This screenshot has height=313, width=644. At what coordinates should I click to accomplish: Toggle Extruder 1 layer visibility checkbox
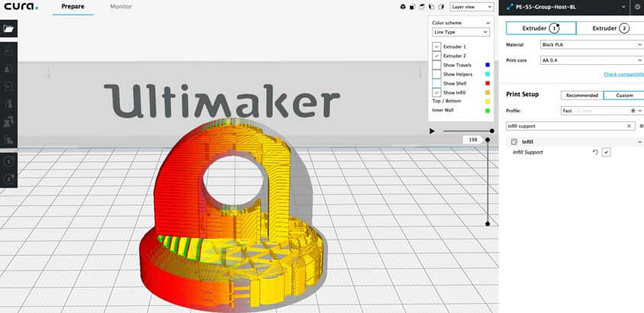[x=436, y=47]
